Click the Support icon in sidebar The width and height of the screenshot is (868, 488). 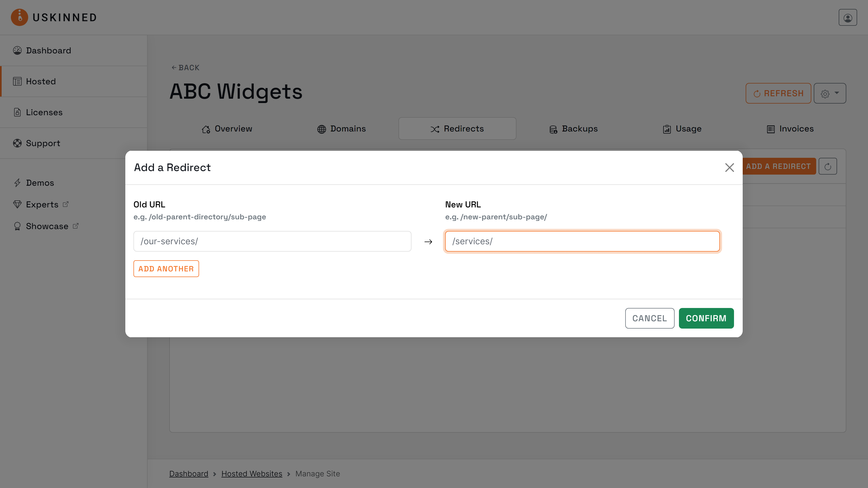(18, 143)
